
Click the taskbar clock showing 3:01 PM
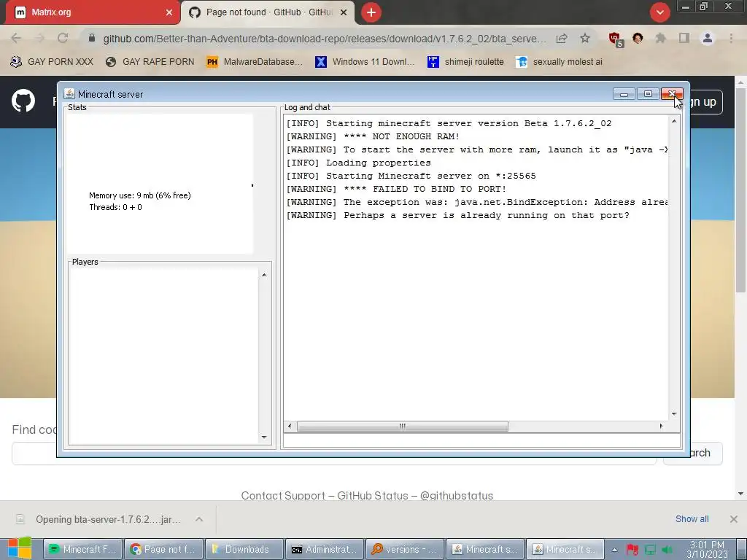tap(708, 550)
